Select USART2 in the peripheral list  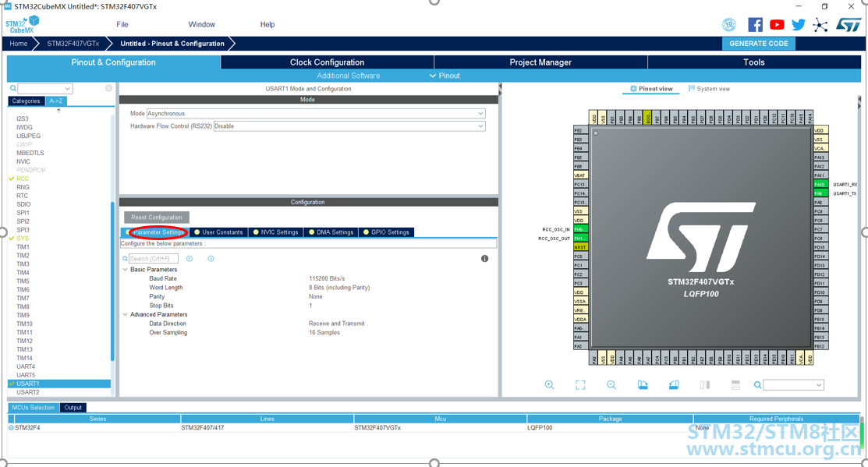27,392
